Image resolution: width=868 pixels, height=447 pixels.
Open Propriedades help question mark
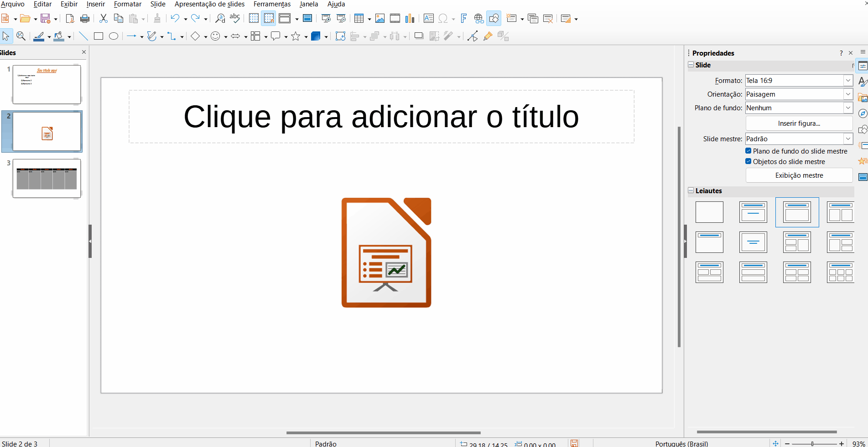tap(841, 53)
